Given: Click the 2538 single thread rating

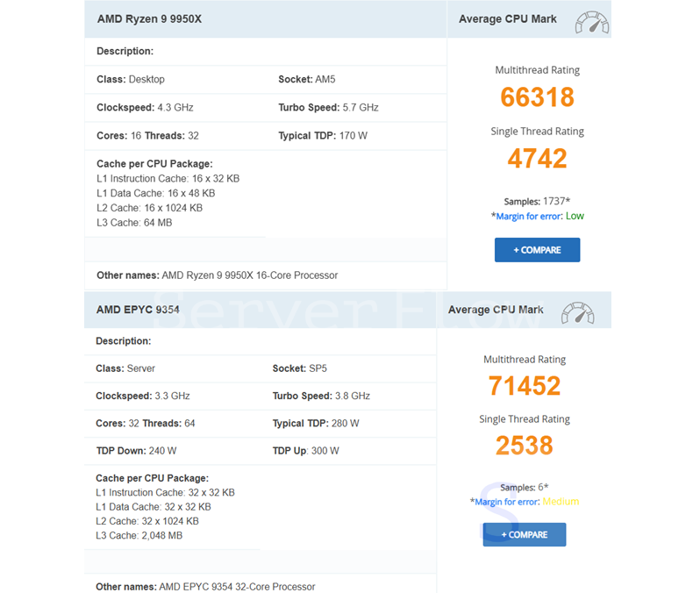Looking at the screenshot, I should 525,446.
